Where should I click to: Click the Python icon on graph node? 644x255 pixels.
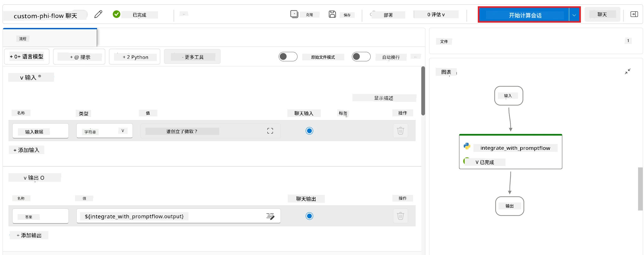click(467, 146)
